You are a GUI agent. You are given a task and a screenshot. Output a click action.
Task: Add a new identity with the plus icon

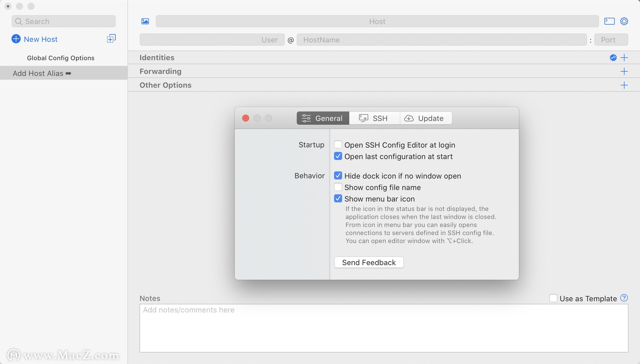[624, 58]
